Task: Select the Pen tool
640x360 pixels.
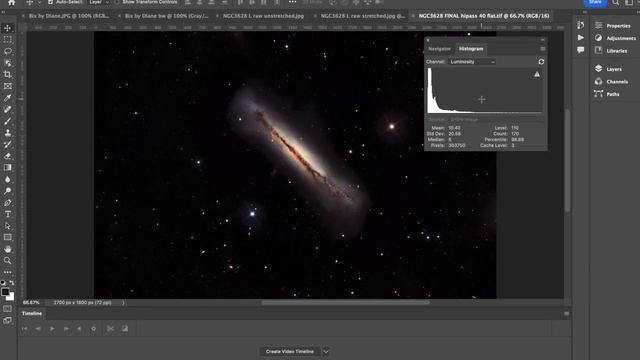Action: (x=7, y=202)
